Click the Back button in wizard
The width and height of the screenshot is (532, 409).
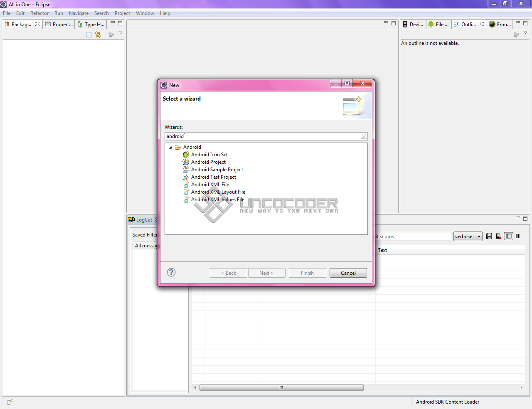(229, 273)
